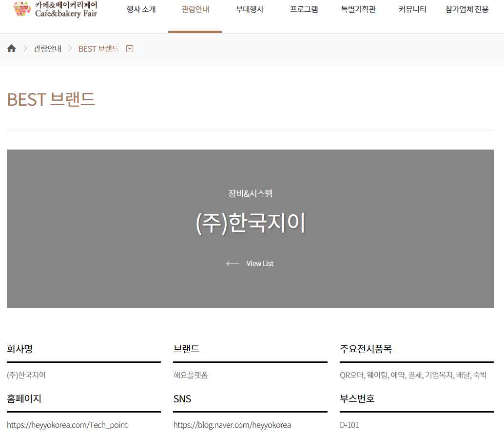This screenshot has width=504, height=434.
Task: Open 프로그램 menu
Action: (x=304, y=9)
